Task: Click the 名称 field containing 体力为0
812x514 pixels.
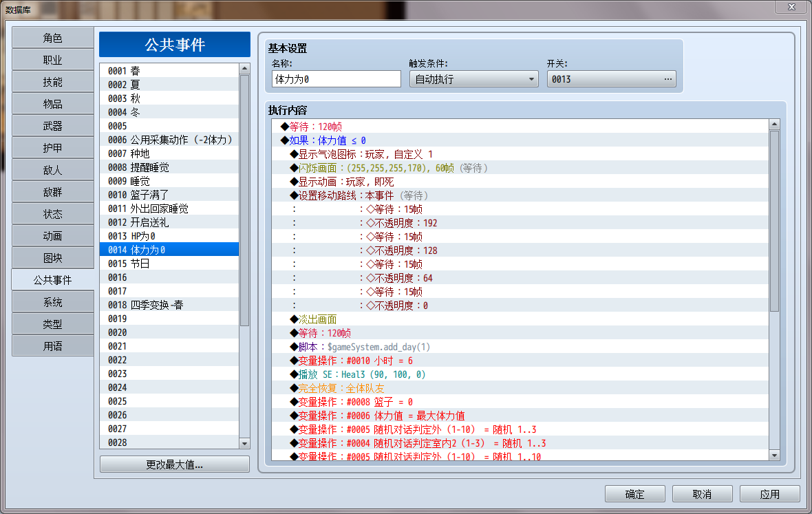Action: coord(336,79)
